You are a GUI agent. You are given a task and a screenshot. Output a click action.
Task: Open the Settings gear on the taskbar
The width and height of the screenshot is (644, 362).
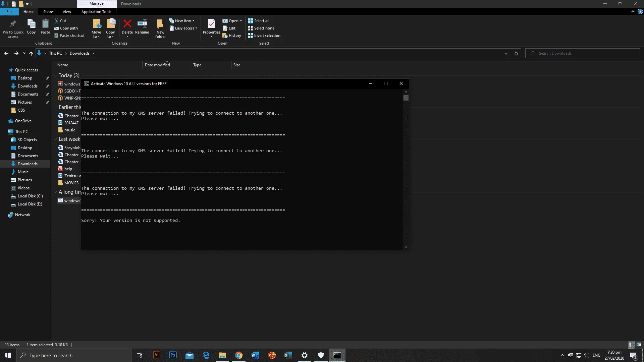[305, 355]
